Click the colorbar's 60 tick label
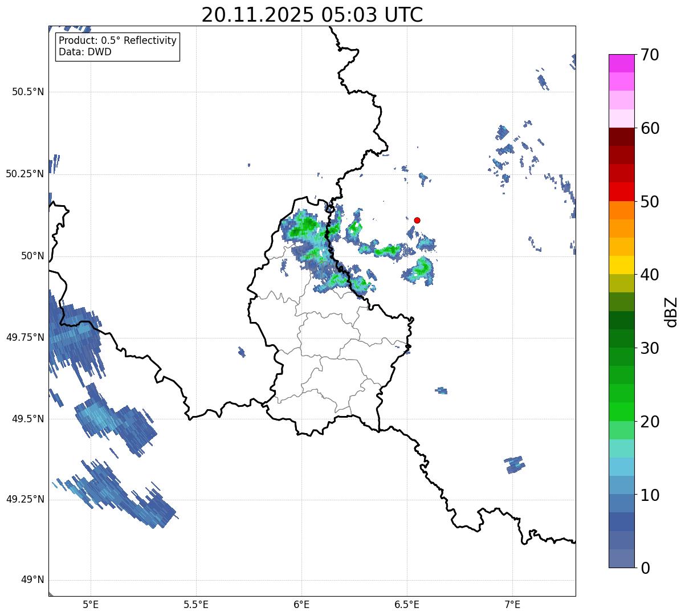 (650, 128)
